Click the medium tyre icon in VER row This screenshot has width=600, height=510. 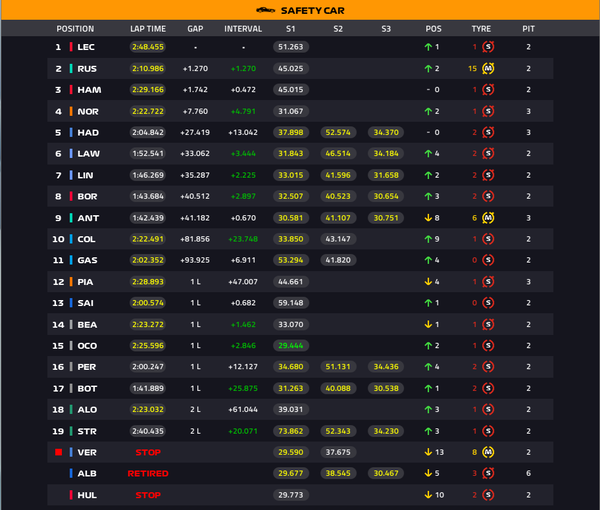pyautogui.click(x=488, y=452)
